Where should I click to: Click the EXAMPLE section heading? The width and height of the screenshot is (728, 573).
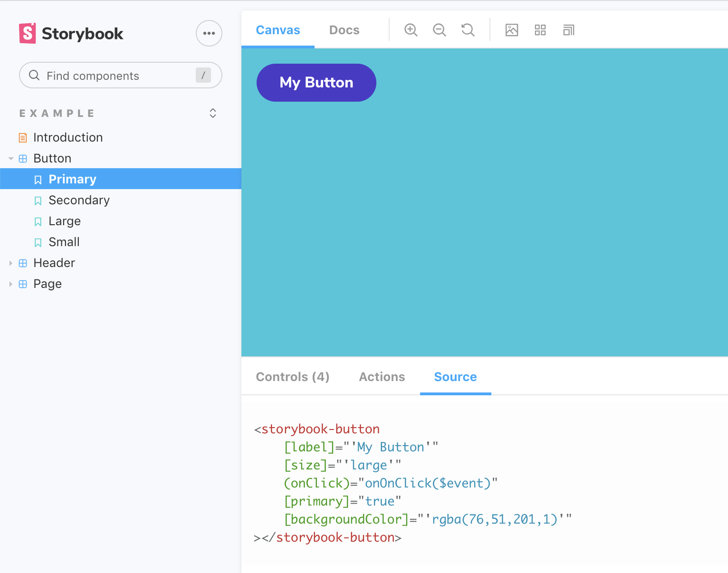pyautogui.click(x=57, y=113)
